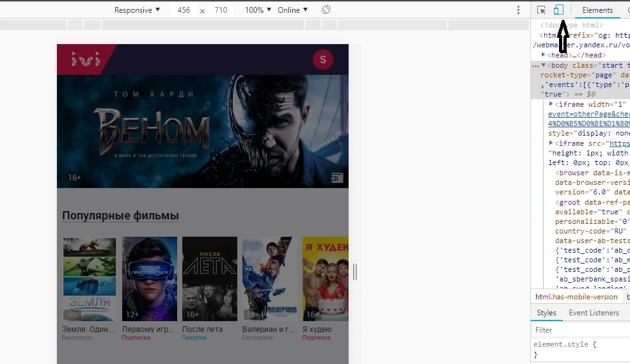630x364 pixels.
Task: Click the body node three-dot actions
Action: (x=535, y=65)
